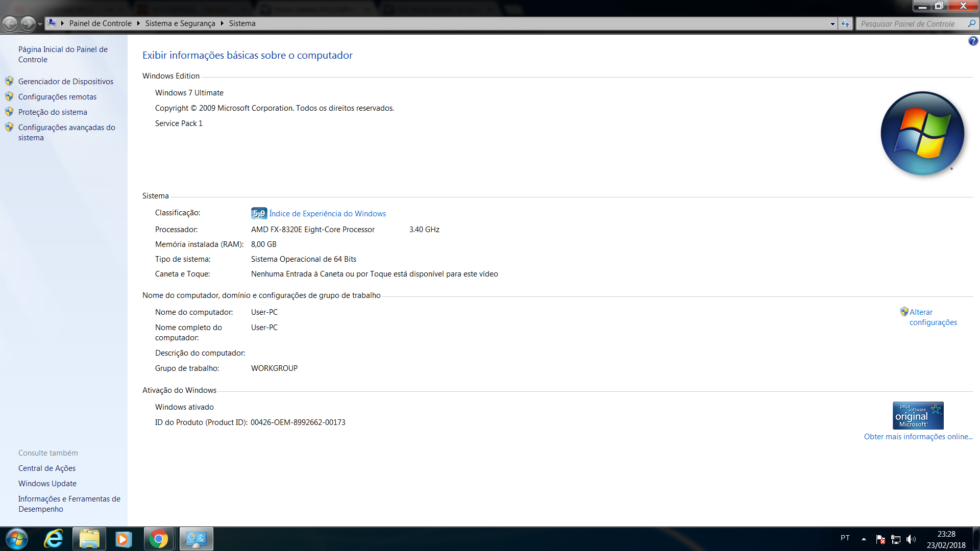This screenshot has height=551, width=980.
Task: Open Windows Explorer folder taskbar icon
Action: point(89,539)
